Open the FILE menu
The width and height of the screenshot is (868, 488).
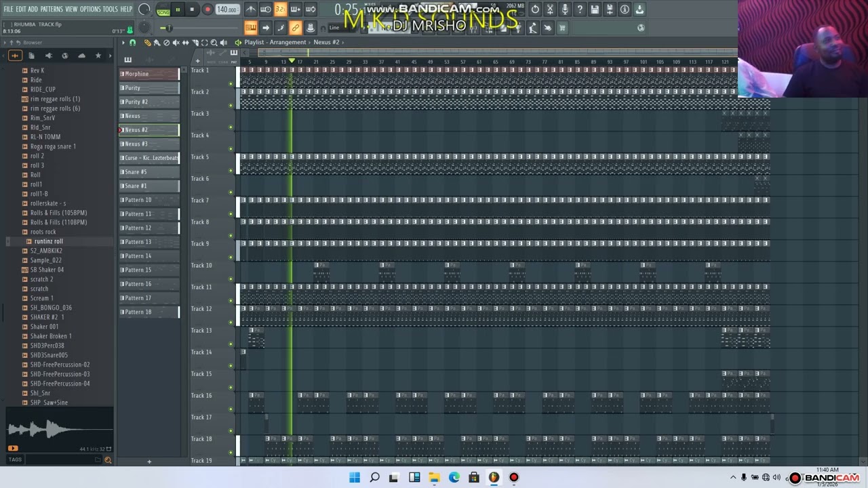point(8,9)
